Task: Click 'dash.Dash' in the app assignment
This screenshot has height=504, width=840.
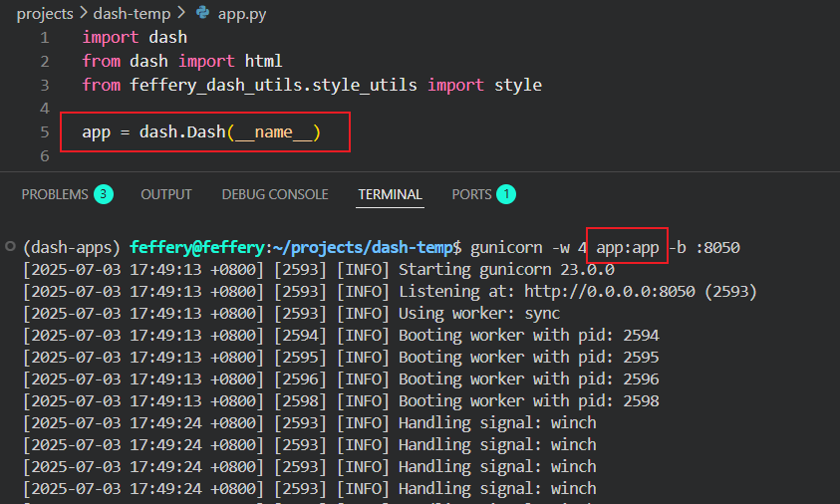Action: point(182,131)
